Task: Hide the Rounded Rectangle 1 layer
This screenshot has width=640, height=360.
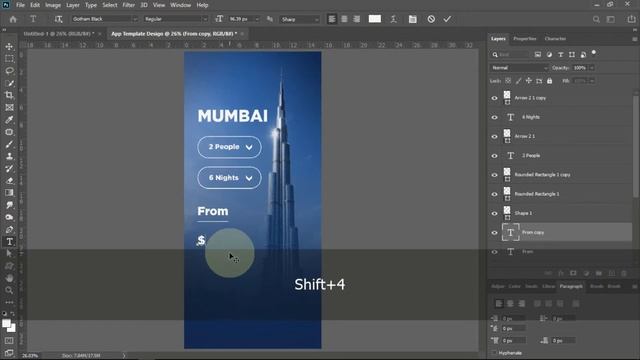Action: [x=494, y=194]
